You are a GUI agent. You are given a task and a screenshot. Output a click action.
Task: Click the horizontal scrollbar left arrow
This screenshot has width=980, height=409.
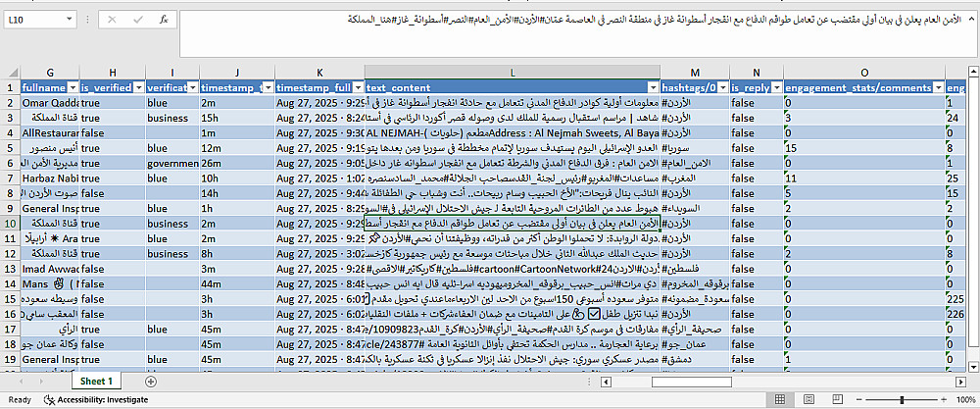[x=605, y=382]
